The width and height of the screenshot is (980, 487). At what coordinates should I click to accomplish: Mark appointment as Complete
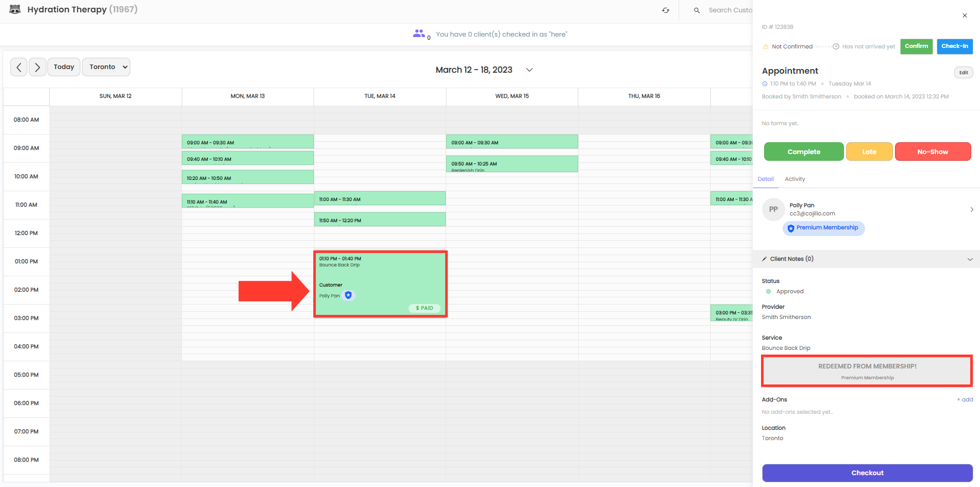[x=803, y=152]
